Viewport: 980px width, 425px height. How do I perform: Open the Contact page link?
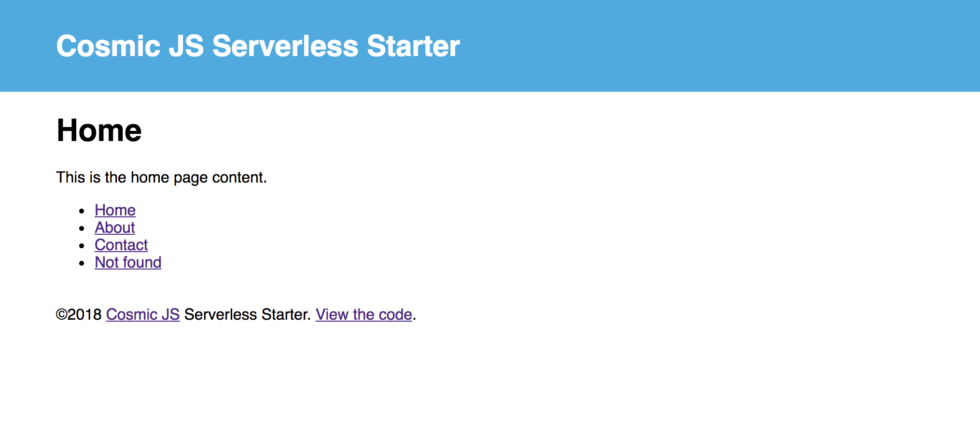click(x=121, y=245)
